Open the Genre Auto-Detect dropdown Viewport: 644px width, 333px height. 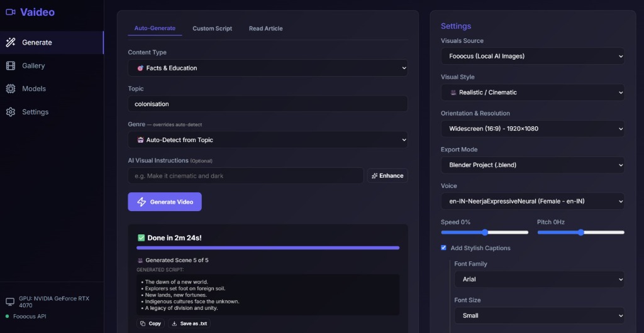[268, 140]
